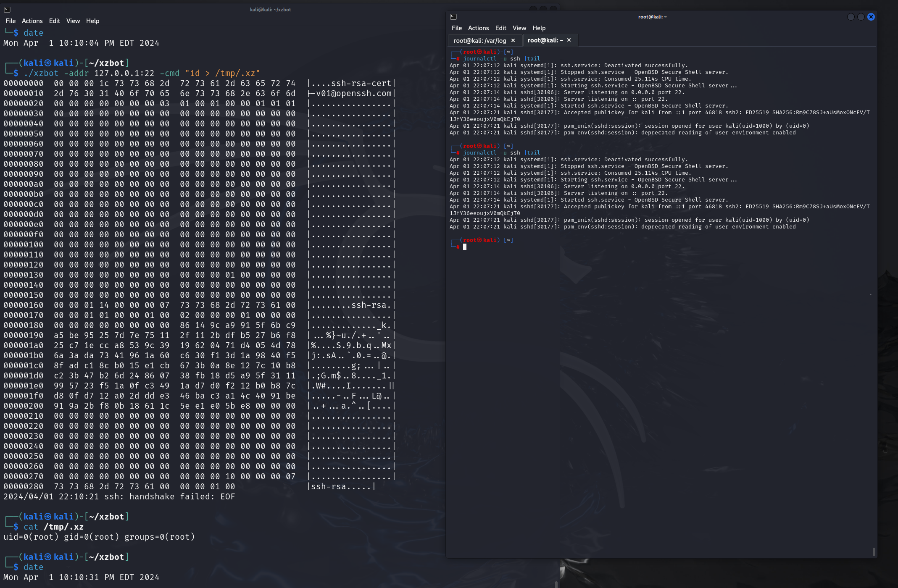Open Actions menu in root@kali terminal
Viewport: 898px width, 588px height.
478,28
